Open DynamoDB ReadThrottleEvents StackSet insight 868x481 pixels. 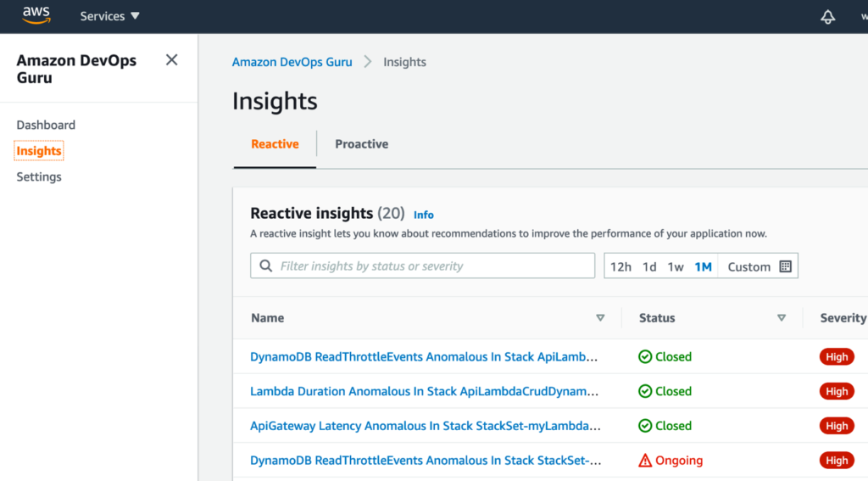tap(426, 461)
